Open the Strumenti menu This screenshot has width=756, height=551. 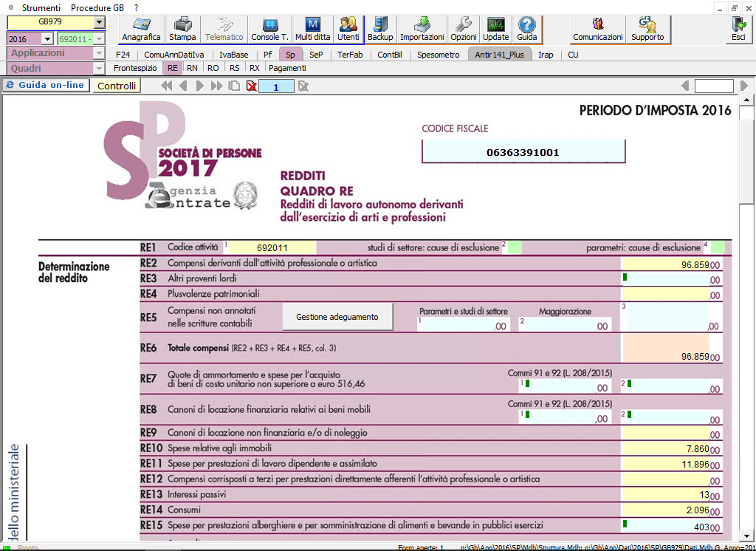point(41,7)
